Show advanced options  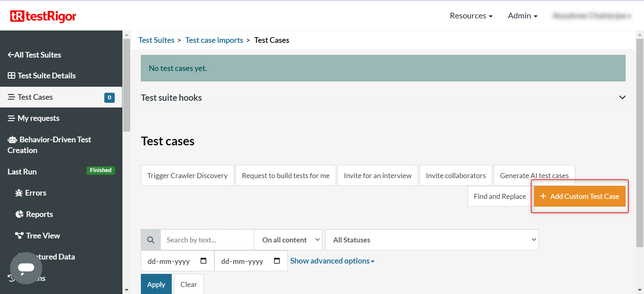pyautogui.click(x=332, y=261)
